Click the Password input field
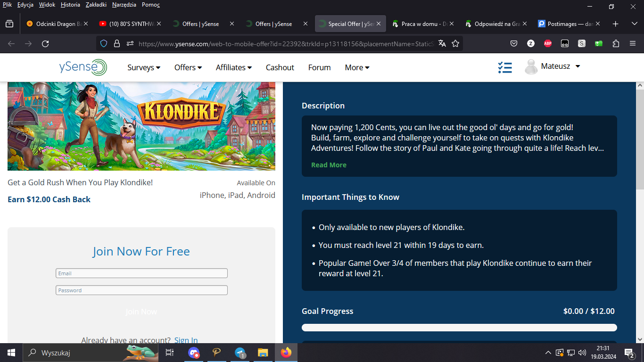 [x=141, y=290]
